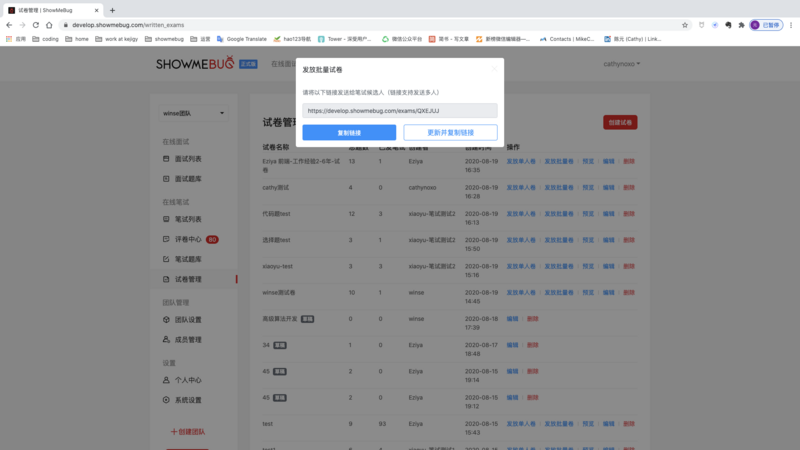The width and height of the screenshot is (800, 450).
Task: Click 发放批量卷 for Eziya 前端 row
Action: [559, 161]
